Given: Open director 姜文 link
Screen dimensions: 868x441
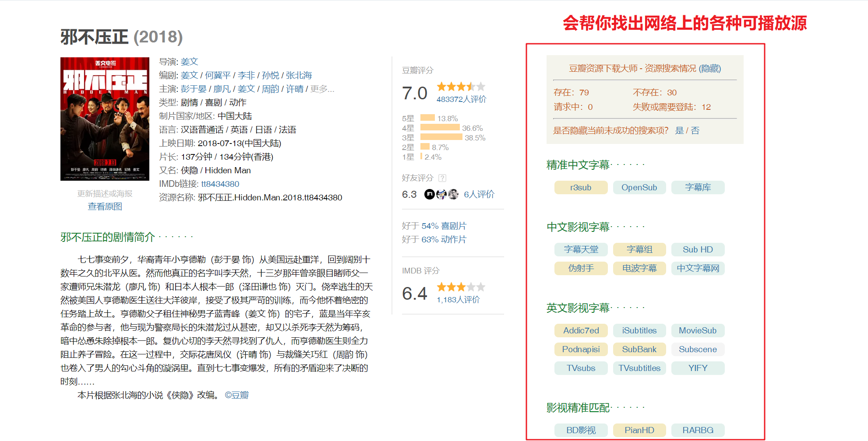Looking at the screenshot, I should click(x=189, y=62).
